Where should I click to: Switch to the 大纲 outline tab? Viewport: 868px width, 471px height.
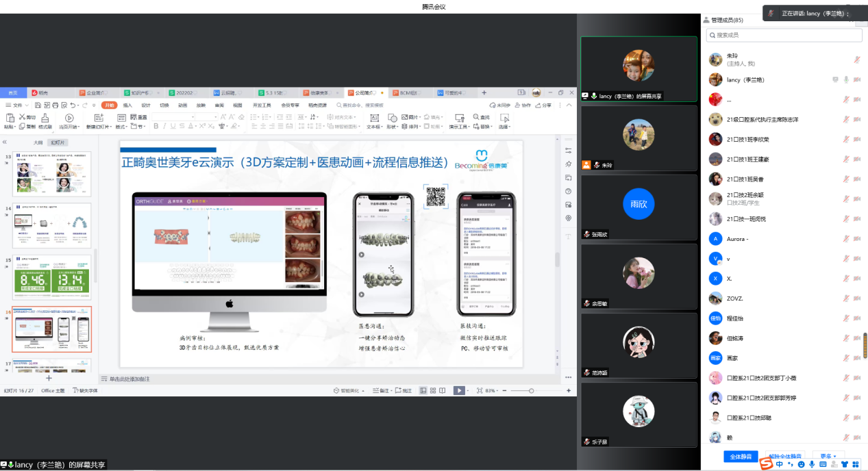[38, 142]
